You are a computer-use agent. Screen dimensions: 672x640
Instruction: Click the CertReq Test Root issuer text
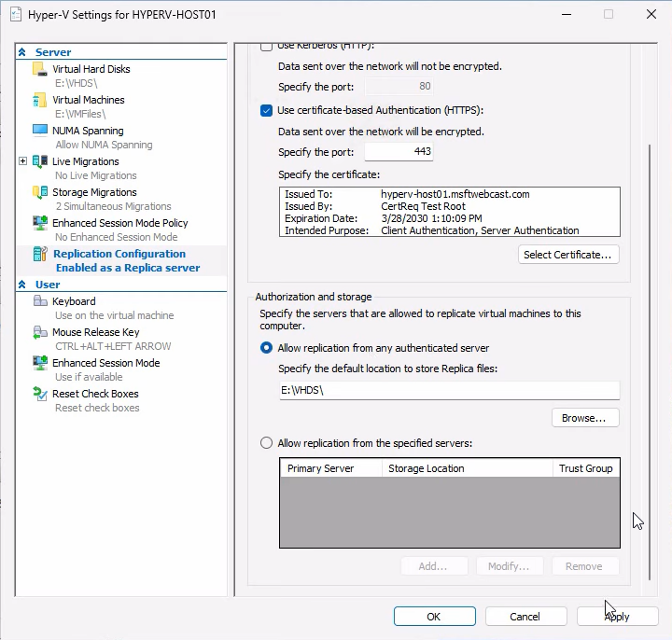[x=423, y=206]
